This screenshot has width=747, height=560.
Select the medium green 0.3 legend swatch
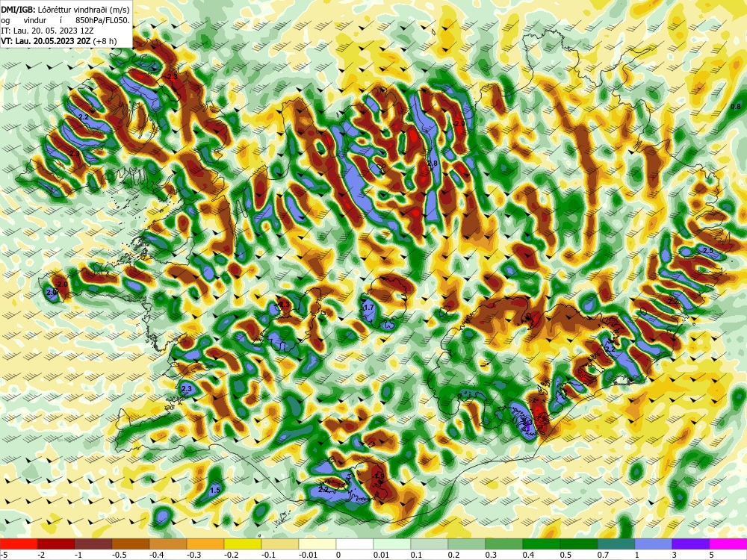pos(504,544)
